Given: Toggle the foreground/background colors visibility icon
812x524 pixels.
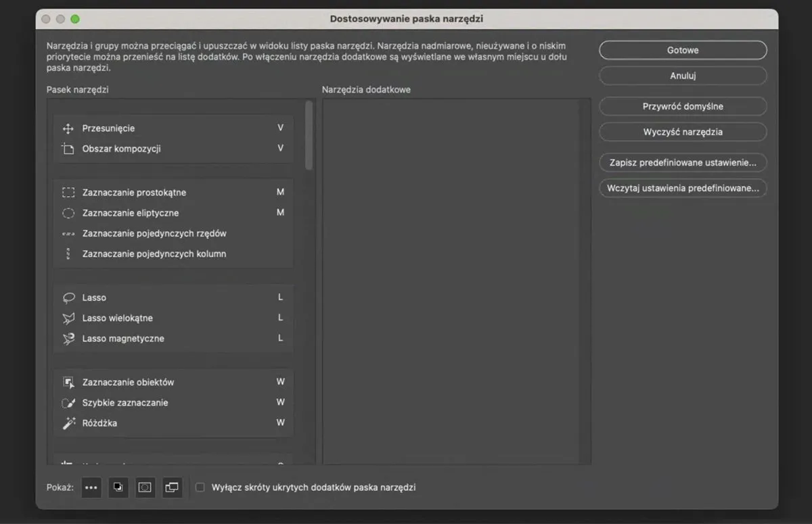Looking at the screenshot, I should pyautogui.click(x=118, y=487).
